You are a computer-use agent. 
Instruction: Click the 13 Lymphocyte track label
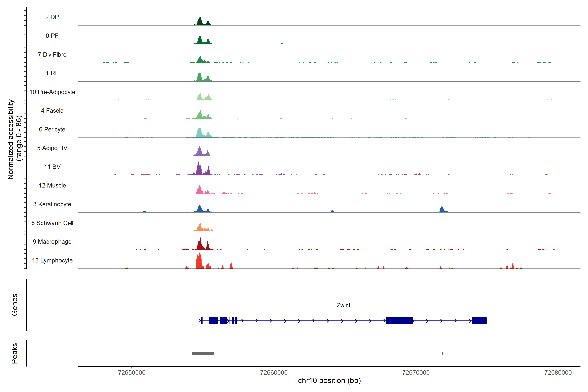point(52,260)
